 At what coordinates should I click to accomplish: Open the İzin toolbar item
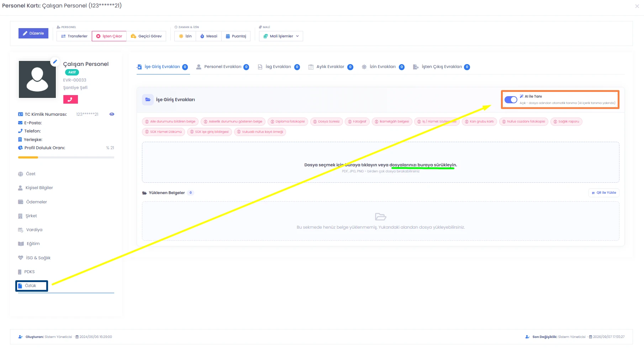(185, 36)
